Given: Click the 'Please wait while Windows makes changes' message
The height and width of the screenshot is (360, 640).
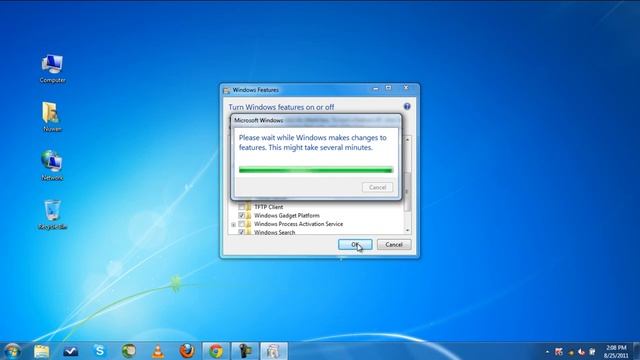Looking at the screenshot, I should (x=313, y=142).
